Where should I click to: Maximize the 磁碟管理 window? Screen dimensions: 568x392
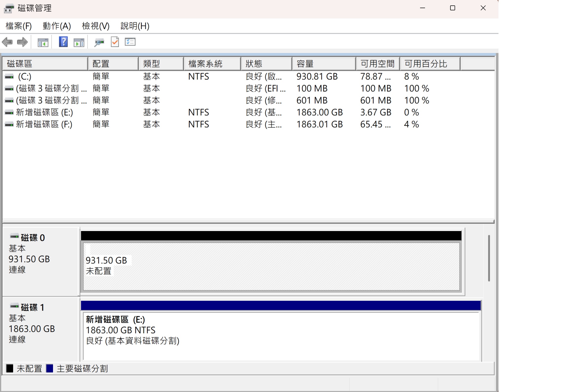click(453, 8)
